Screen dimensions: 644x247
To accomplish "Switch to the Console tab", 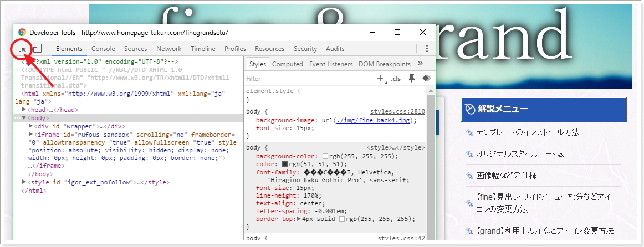I will tap(103, 49).
